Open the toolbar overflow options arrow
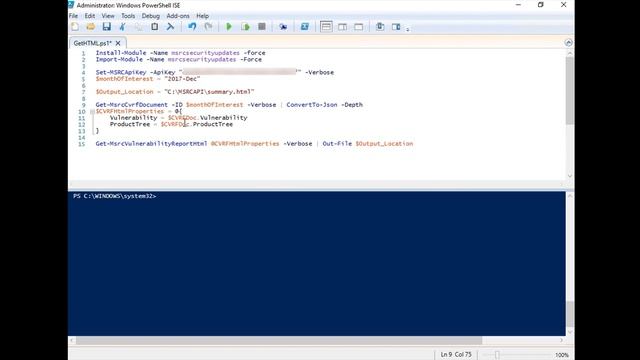The height and width of the screenshot is (360, 640). point(408,29)
